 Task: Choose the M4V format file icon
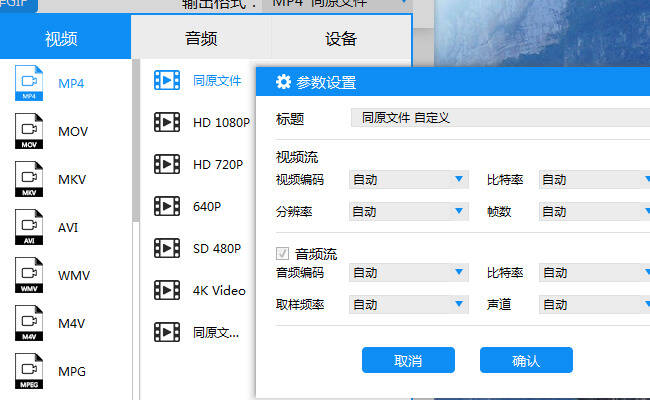pos(29,323)
